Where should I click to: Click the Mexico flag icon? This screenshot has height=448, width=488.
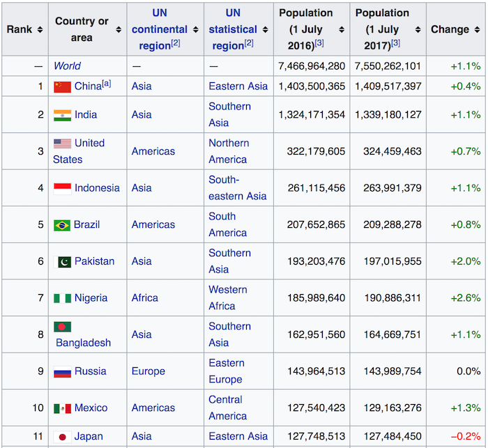[x=62, y=408]
